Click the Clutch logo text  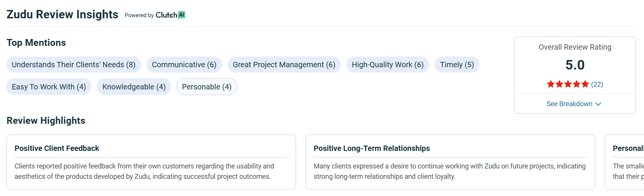point(166,15)
